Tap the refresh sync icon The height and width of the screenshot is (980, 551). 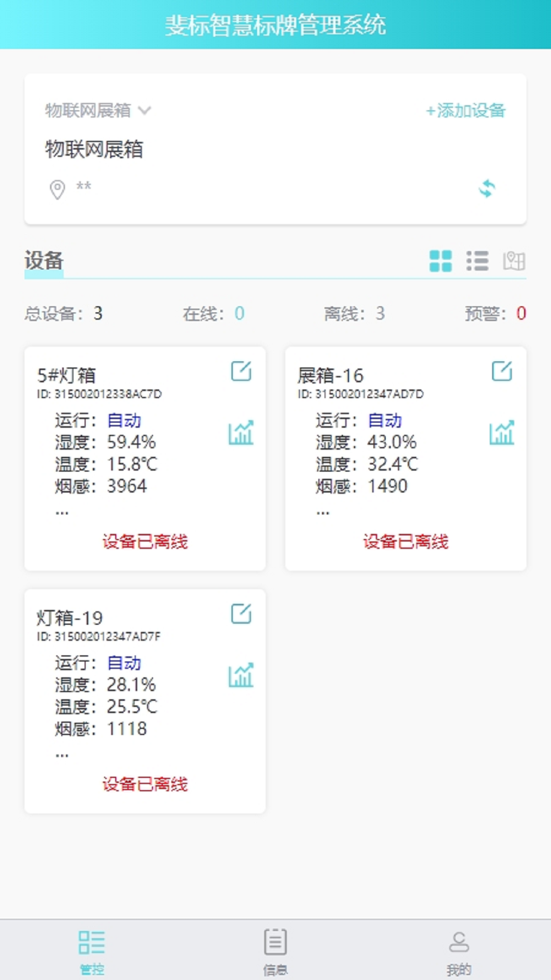487,188
